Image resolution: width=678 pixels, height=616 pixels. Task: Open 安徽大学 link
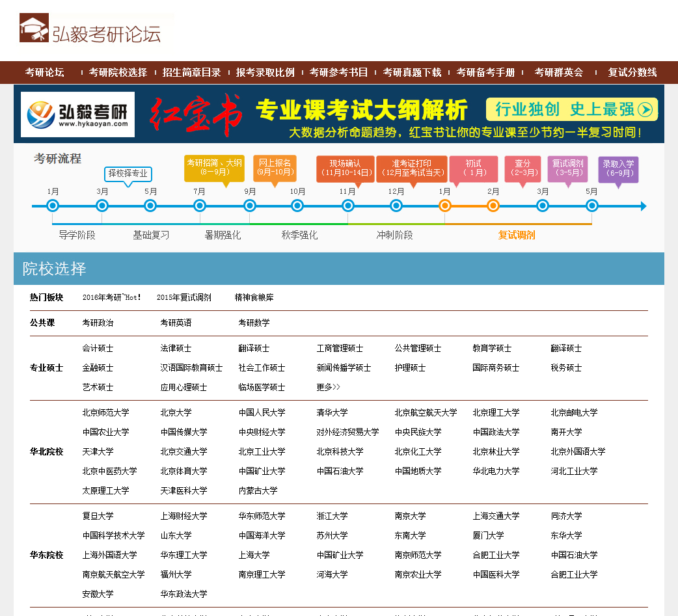[98, 593]
